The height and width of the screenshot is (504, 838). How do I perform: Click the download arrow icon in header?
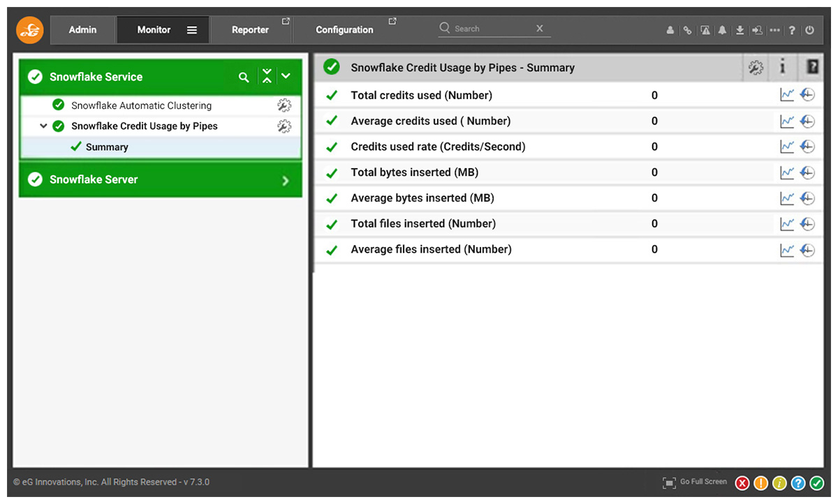pos(740,31)
